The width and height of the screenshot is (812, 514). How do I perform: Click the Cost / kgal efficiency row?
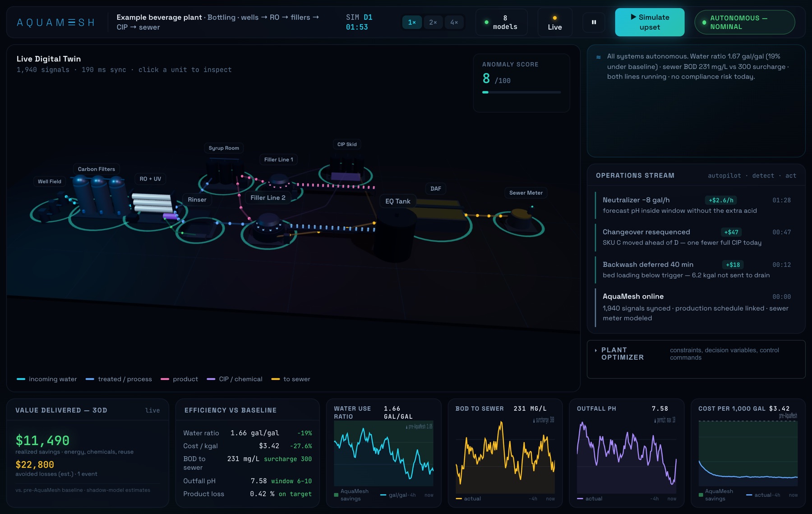[x=247, y=446]
